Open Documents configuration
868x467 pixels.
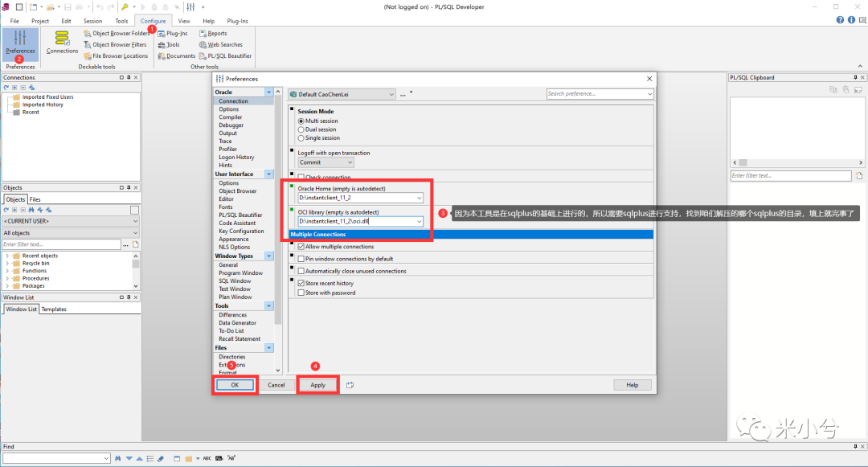click(x=177, y=56)
